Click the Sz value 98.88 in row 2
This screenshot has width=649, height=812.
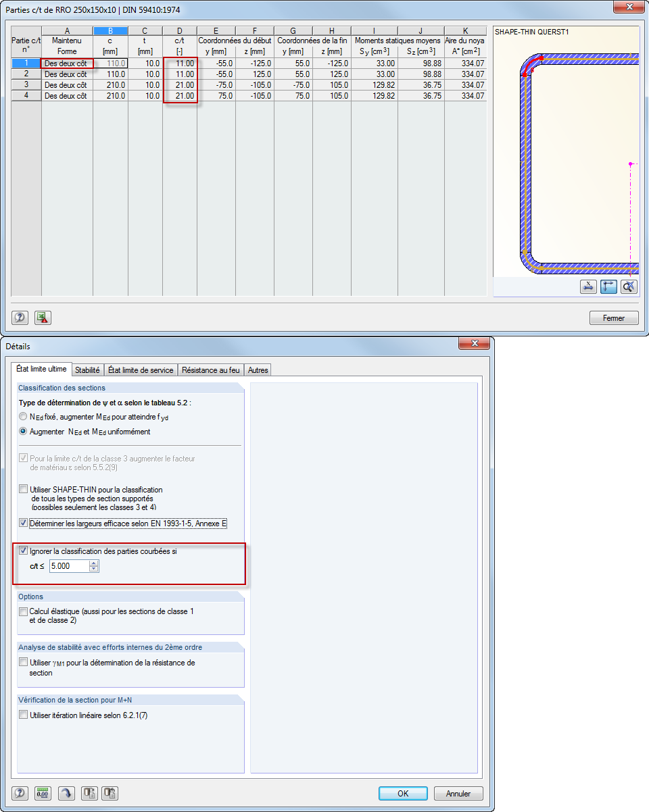[420, 74]
